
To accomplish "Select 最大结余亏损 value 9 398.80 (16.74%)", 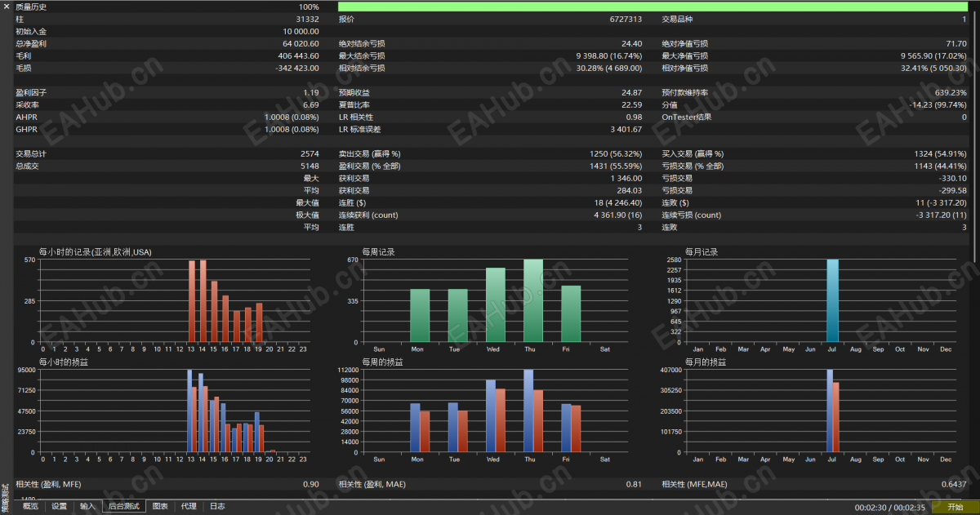I will coord(608,55).
